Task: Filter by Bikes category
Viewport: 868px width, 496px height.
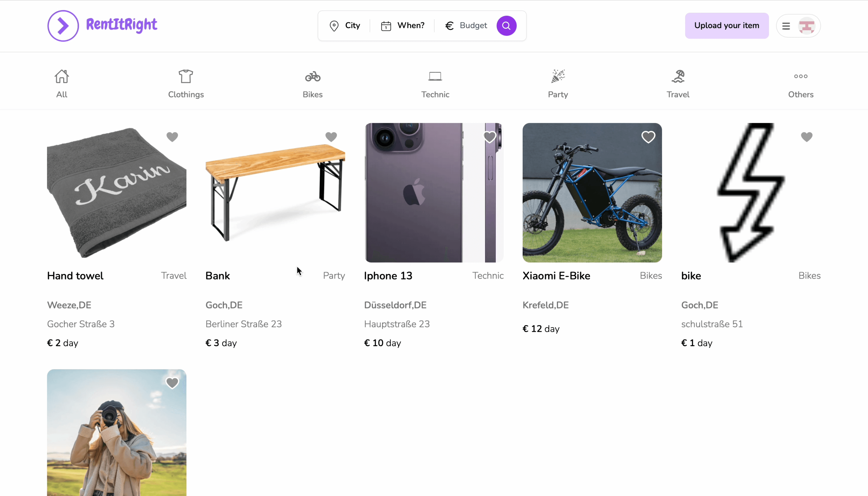Action: click(x=312, y=84)
